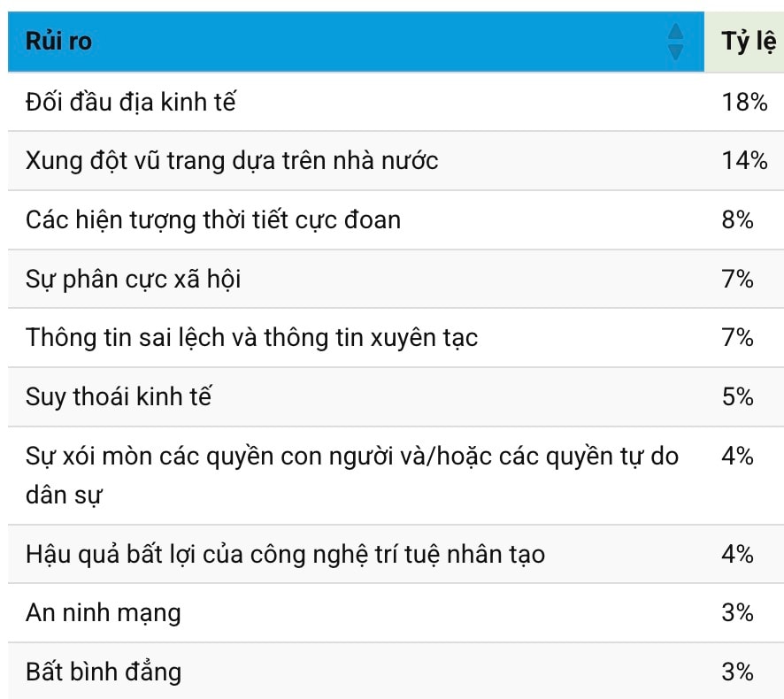Viewport: 784px width, 699px height.
Task: Click "Các hiện tượng thời tiết cực đoan" row text
Action: tap(213, 219)
